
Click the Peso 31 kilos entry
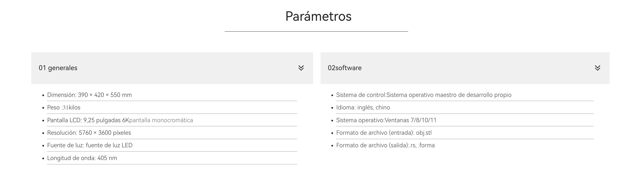point(64,107)
